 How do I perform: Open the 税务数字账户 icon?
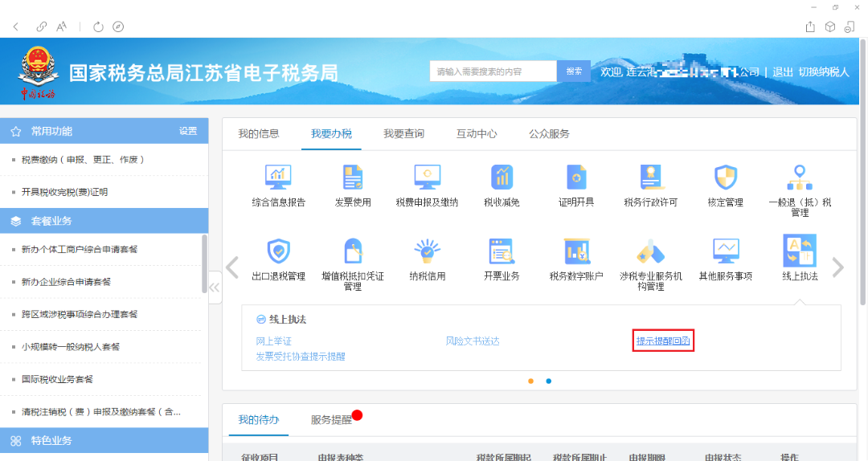click(576, 251)
